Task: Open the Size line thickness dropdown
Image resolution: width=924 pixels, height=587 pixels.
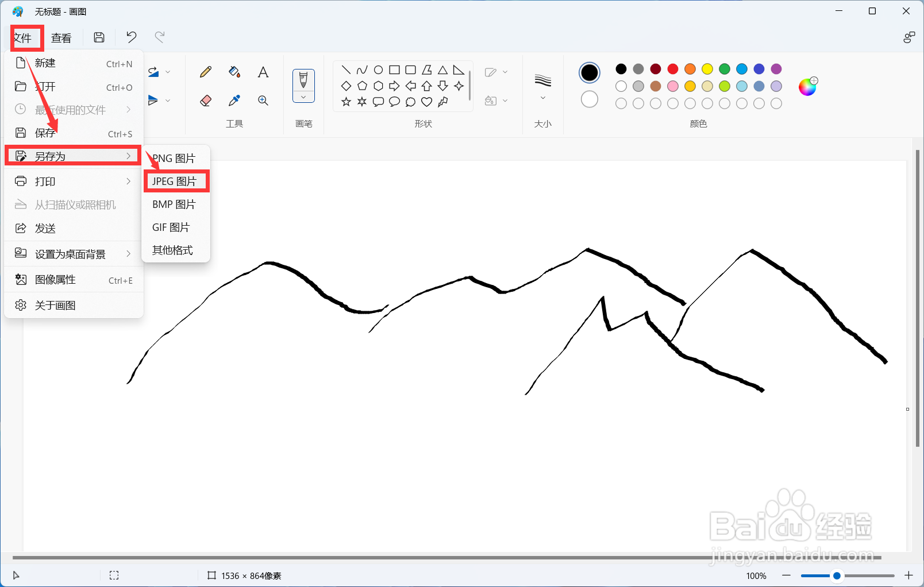Action: [x=543, y=98]
